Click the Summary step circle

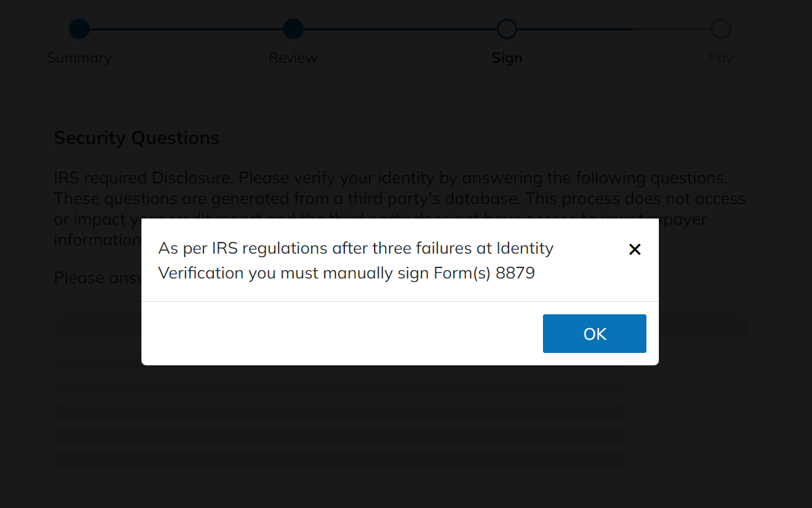coord(79,29)
